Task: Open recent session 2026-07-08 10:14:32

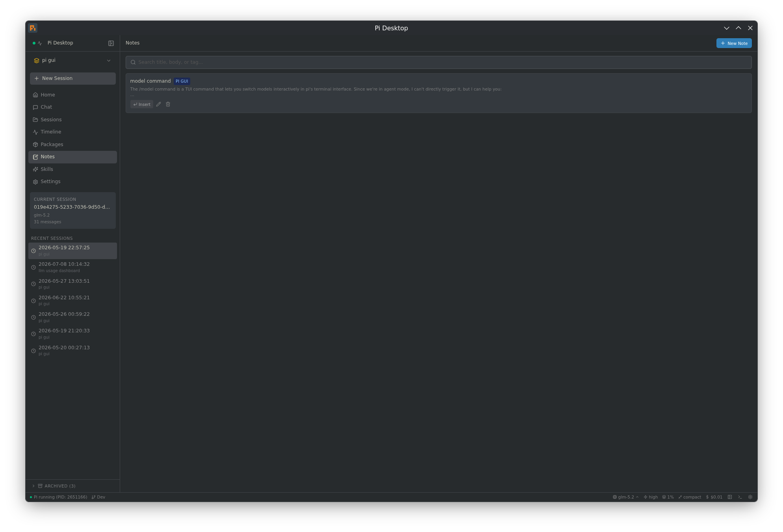Action: pos(72,267)
